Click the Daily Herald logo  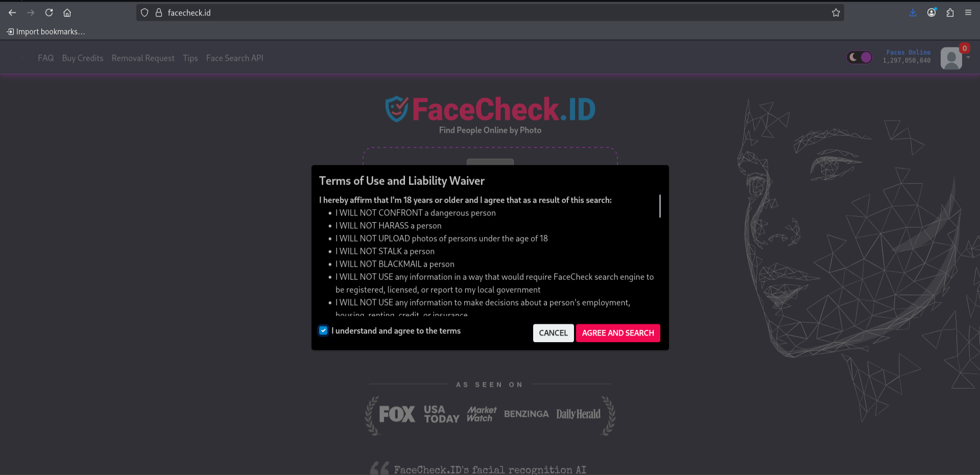click(x=578, y=414)
